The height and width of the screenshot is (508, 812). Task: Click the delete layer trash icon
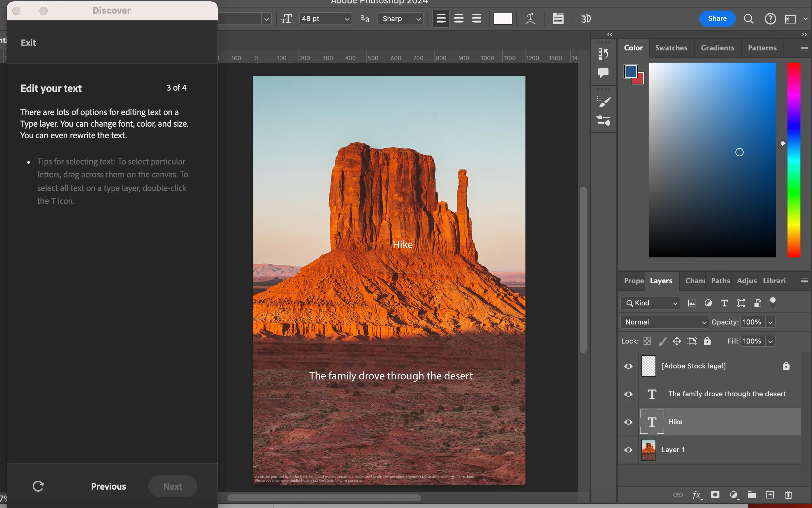click(x=789, y=495)
